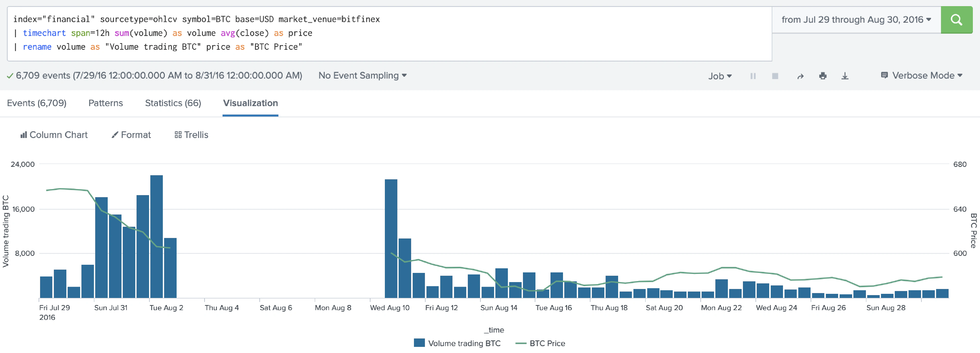This screenshot has height=353, width=980.
Task: Click inside the search query editor
Action: pos(389,33)
